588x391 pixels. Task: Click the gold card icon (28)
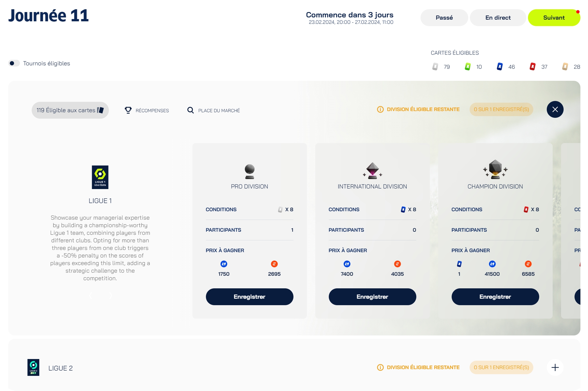(565, 67)
